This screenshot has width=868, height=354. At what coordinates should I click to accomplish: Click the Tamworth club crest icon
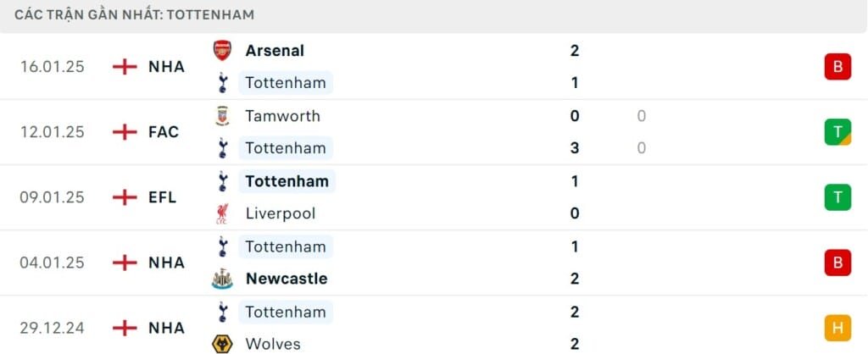[x=222, y=116]
